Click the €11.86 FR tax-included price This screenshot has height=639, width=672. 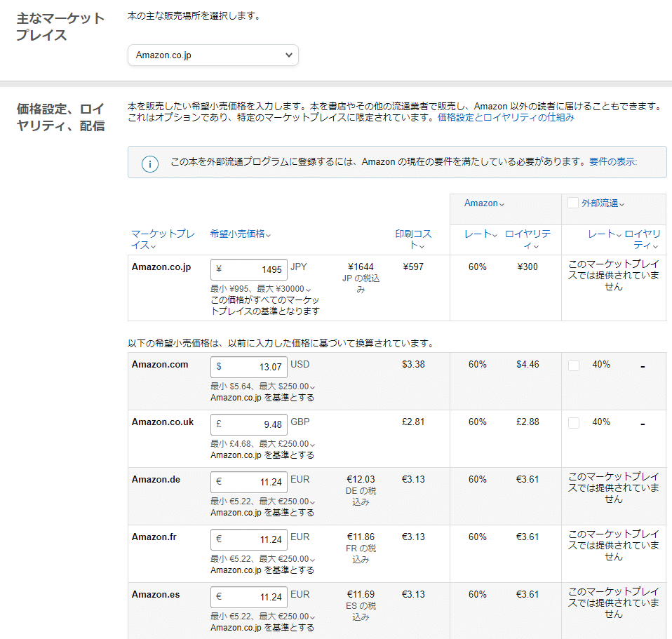click(x=361, y=537)
